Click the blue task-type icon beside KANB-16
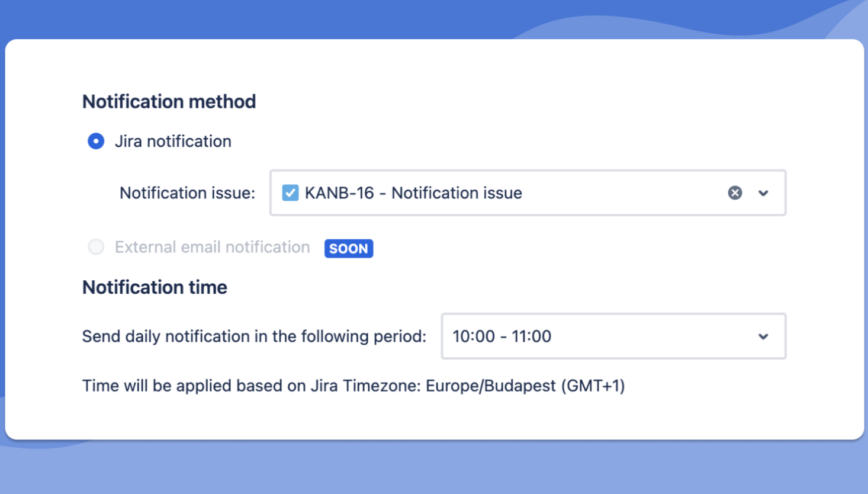The height and width of the screenshot is (494, 868). point(290,193)
